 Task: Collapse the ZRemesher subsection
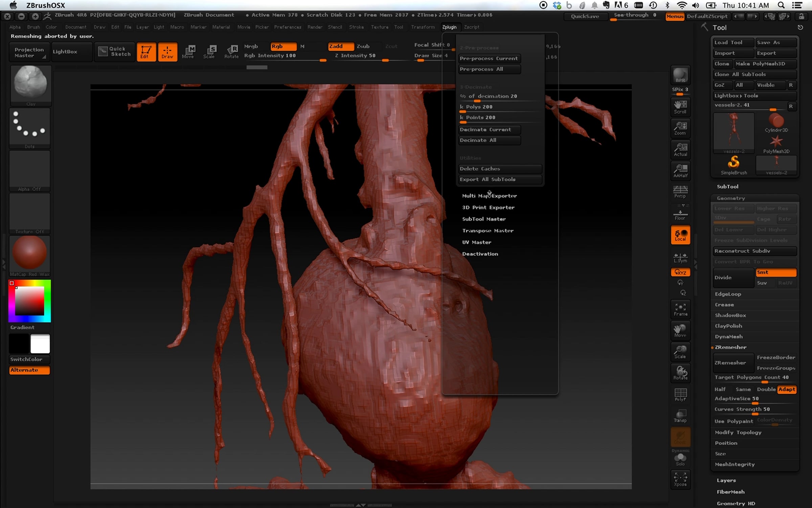(x=730, y=347)
